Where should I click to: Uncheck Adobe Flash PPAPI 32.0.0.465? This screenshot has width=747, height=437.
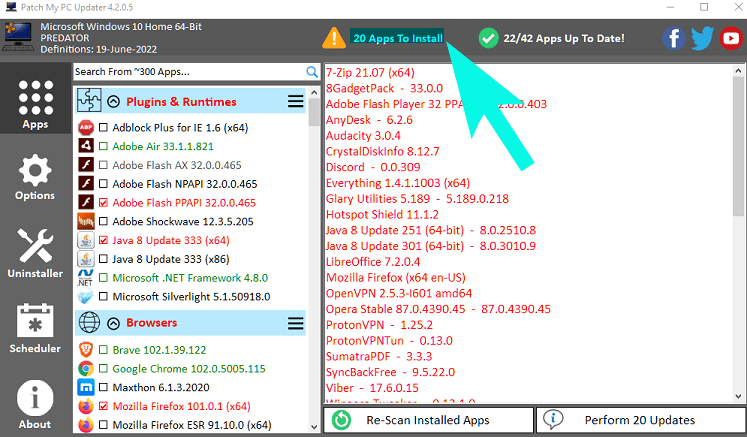click(x=103, y=203)
